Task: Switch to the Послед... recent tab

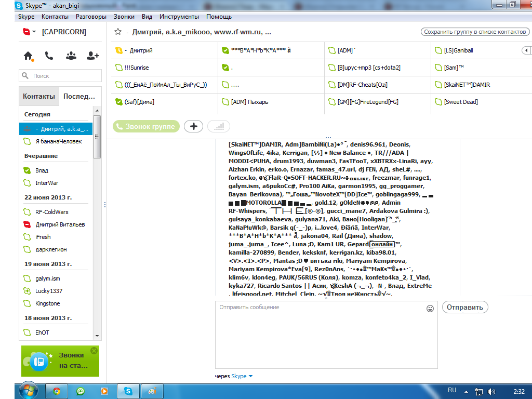Action: [79, 96]
